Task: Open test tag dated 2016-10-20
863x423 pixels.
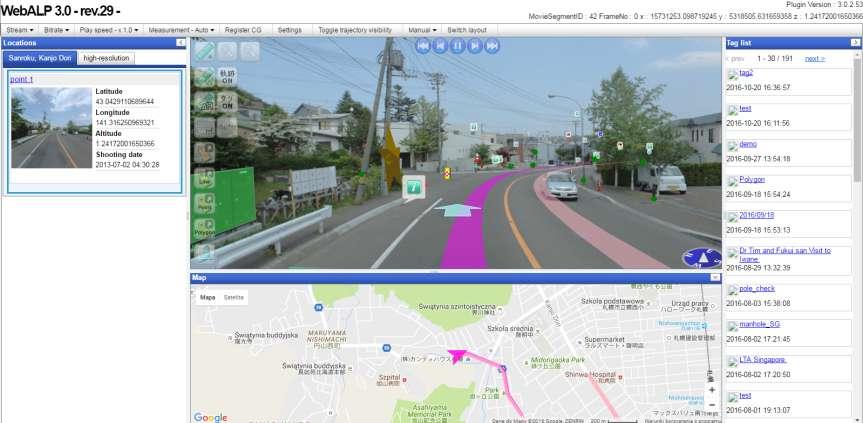Action: click(745, 108)
